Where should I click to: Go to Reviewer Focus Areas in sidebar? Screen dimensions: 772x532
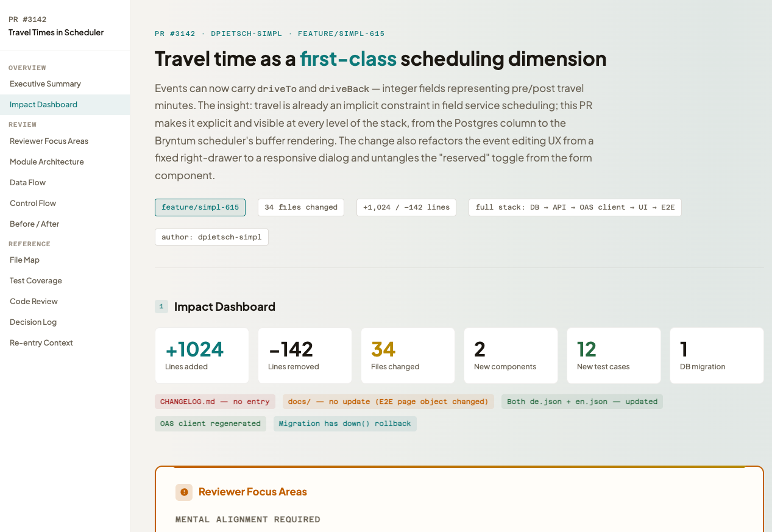49,141
